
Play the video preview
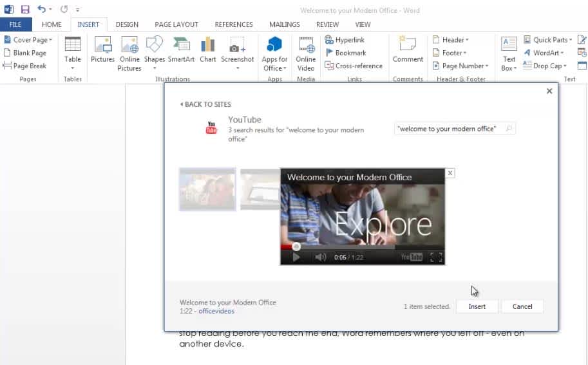click(x=296, y=257)
